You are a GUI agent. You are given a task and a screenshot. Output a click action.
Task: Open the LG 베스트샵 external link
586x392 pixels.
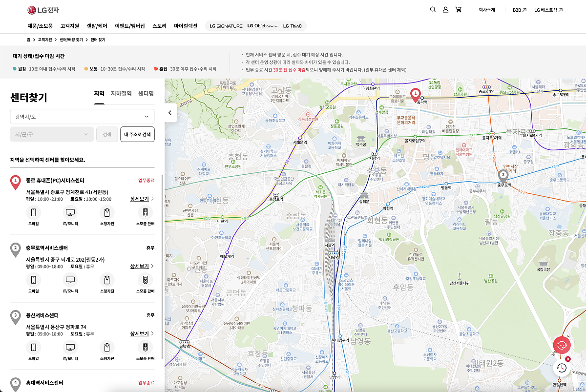tap(548, 10)
